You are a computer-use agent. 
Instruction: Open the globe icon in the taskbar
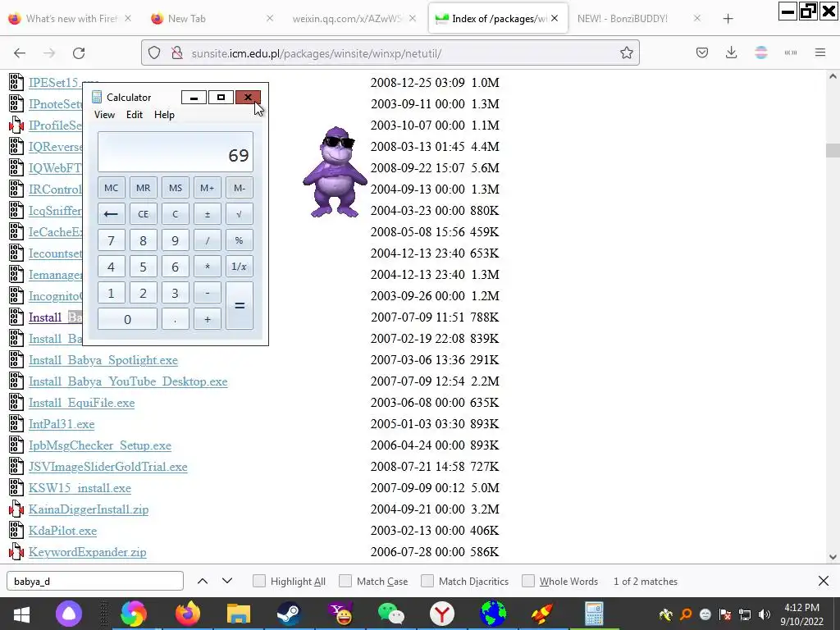(493, 614)
